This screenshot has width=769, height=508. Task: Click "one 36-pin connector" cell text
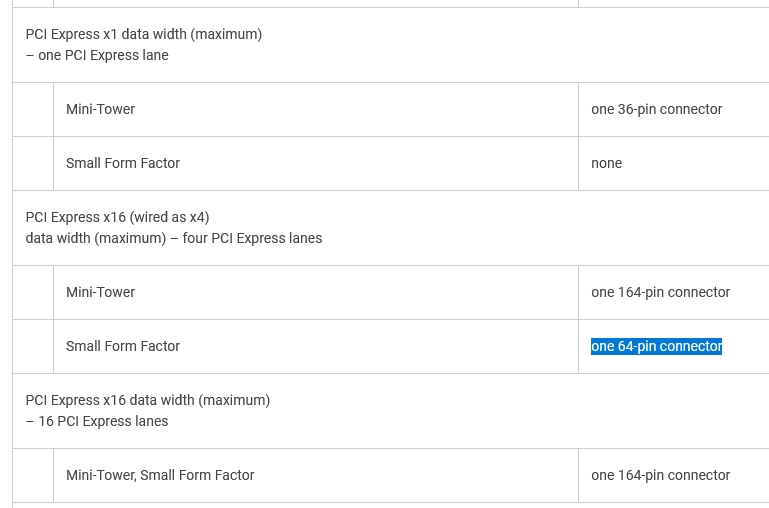[656, 109]
